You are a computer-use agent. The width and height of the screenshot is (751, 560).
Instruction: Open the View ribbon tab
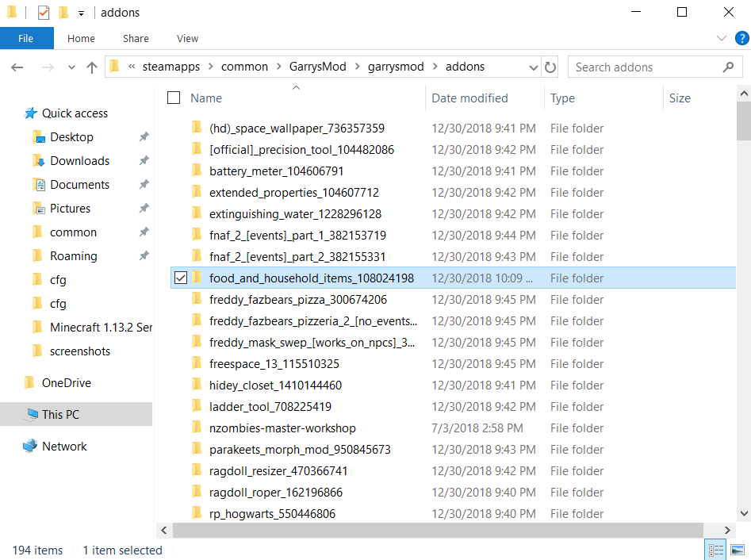click(187, 38)
